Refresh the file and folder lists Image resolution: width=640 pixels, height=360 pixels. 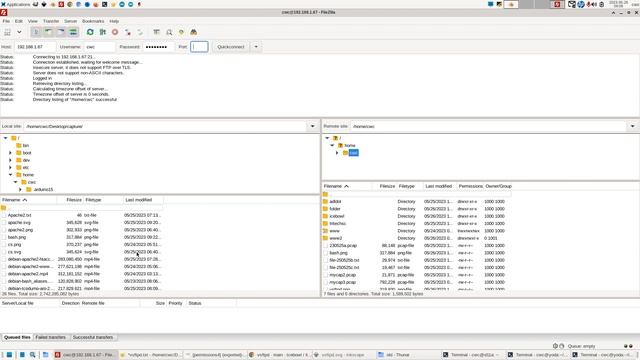(x=90, y=32)
